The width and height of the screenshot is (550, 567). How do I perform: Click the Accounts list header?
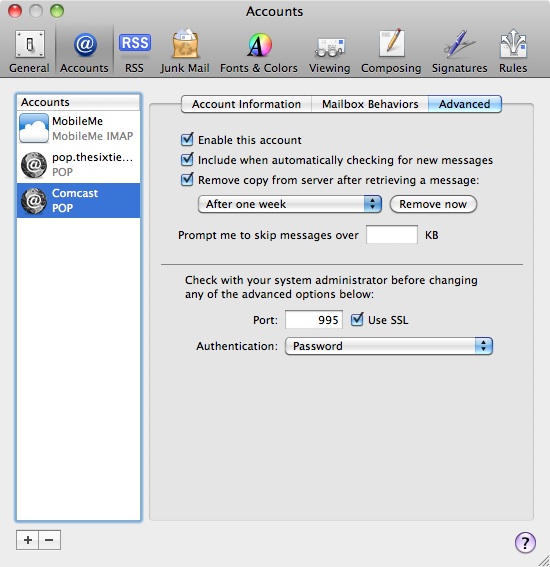(x=78, y=102)
